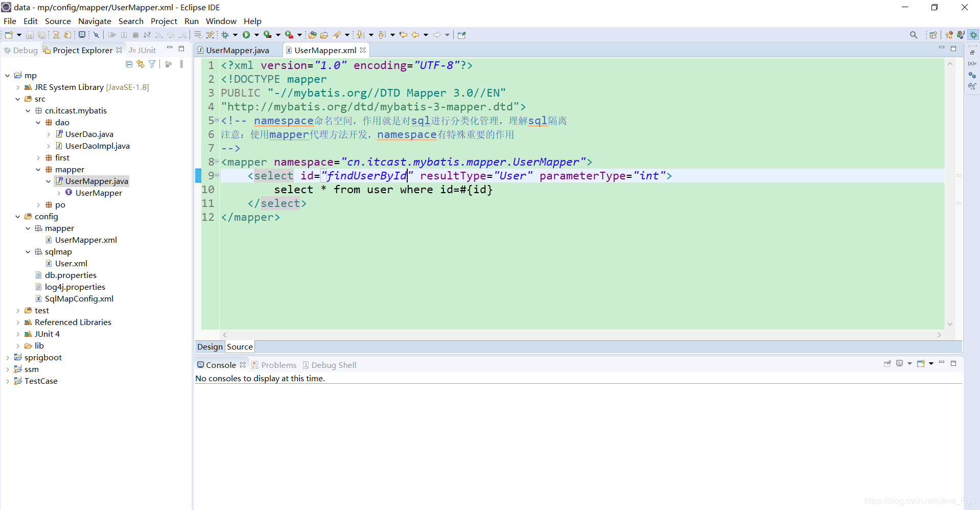Image resolution: width=980 pixels, height=510 pixels.
Task: Click Collapse All in Project Explorer
Action: point(129,64)
